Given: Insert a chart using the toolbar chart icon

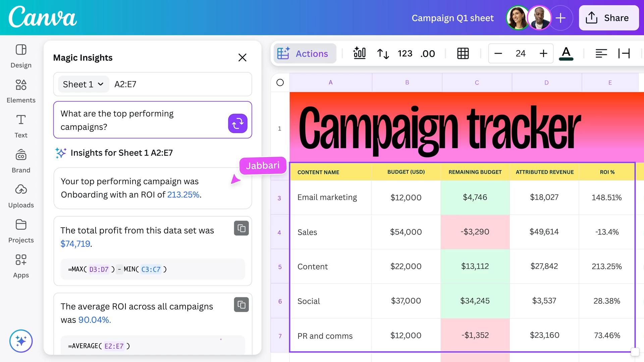Looking at the screenshot, I should point(359,53).
